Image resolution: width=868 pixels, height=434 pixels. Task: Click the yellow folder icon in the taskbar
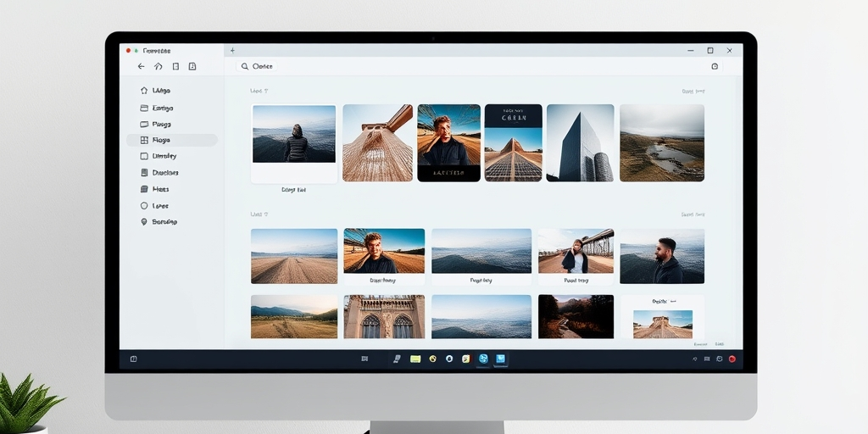(x=415, y=359)
